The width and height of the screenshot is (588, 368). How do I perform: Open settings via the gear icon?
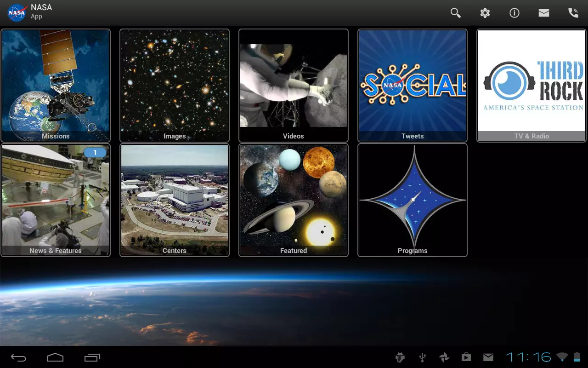[x=485, y=13]
